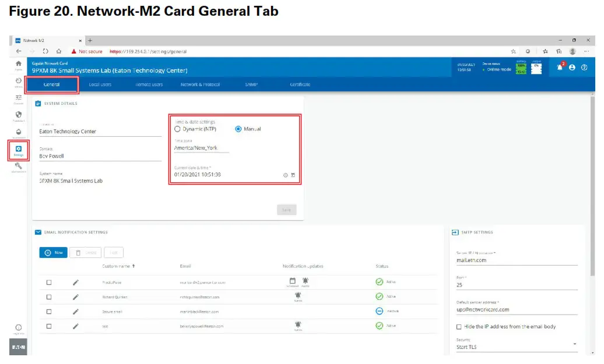Click Not secure warning in address bar
The height and width of the screenshot is (364, 604).
87,51
